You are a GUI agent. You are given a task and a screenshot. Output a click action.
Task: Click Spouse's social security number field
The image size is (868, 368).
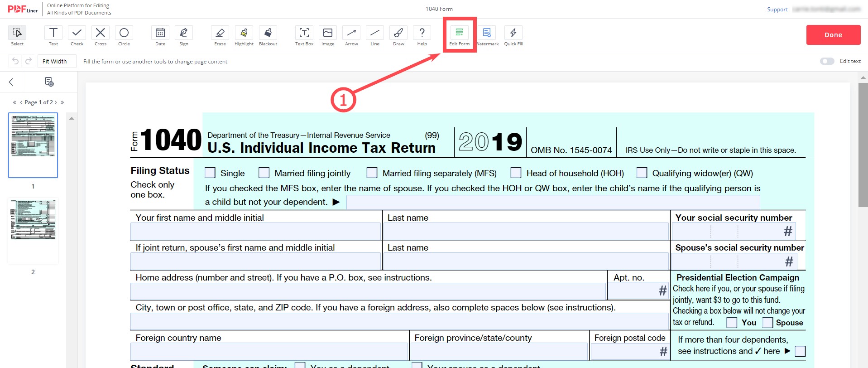click(x=734, y=261)
